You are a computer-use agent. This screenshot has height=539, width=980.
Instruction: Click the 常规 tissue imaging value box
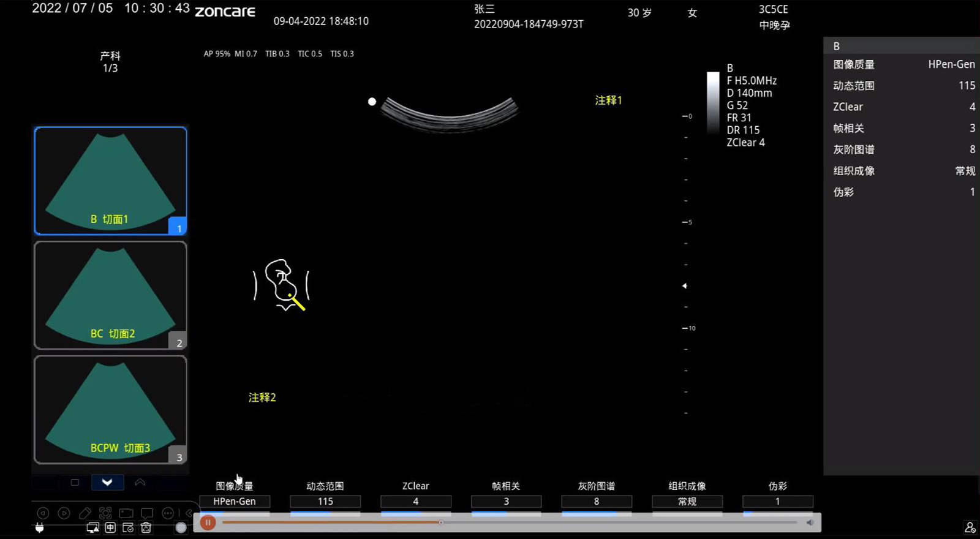[687, 502]
